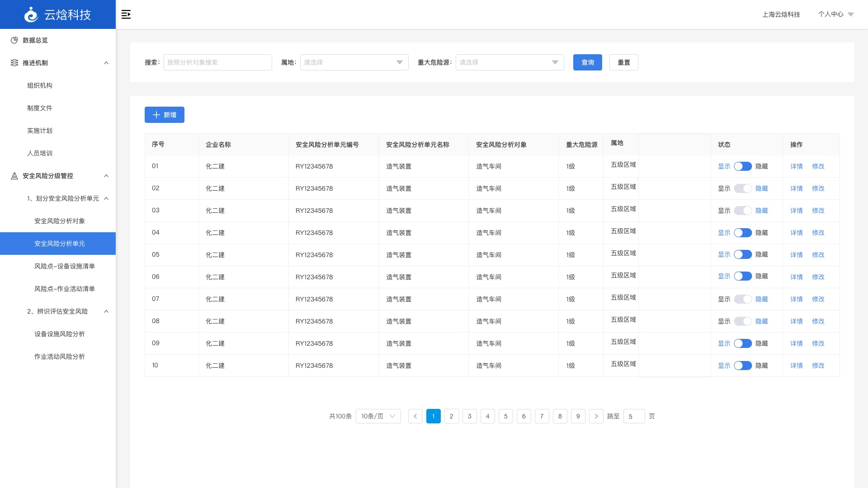Open the 10条/页 page size dropdown
868x488 pixels.
click(378, 416)
